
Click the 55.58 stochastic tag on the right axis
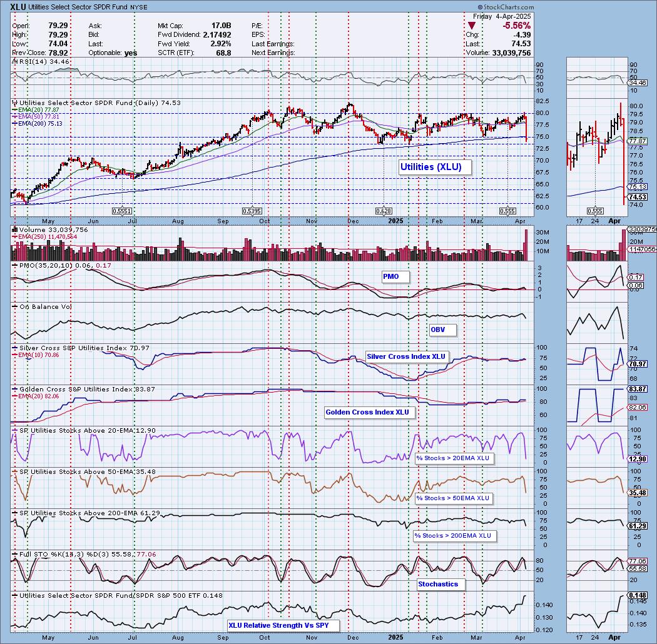click(638, 569)
